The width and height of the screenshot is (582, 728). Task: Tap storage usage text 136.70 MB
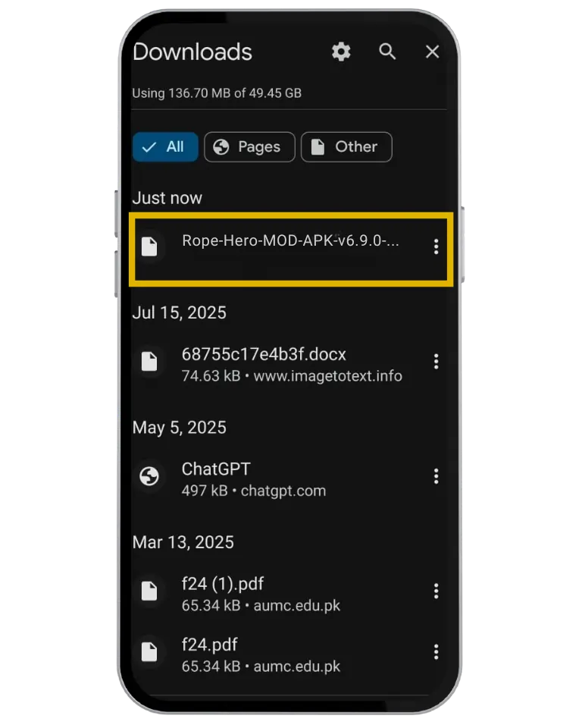coord(217,93)
